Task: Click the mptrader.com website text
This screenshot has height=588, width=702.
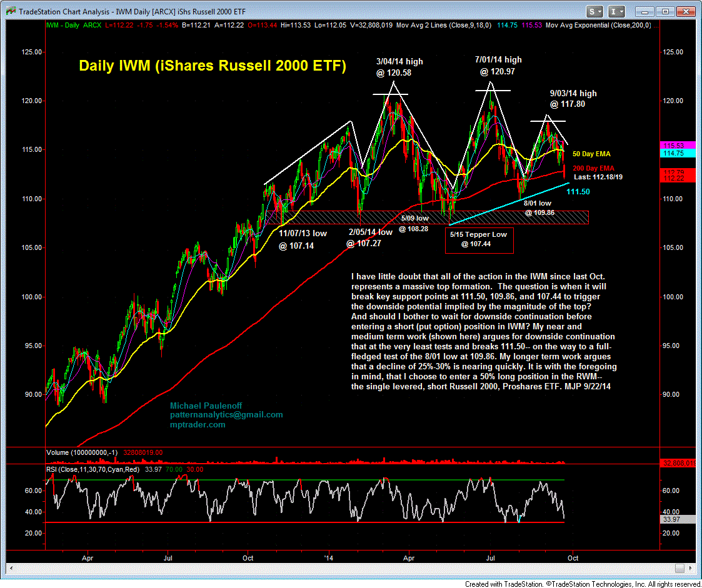Action: point(198,425)
